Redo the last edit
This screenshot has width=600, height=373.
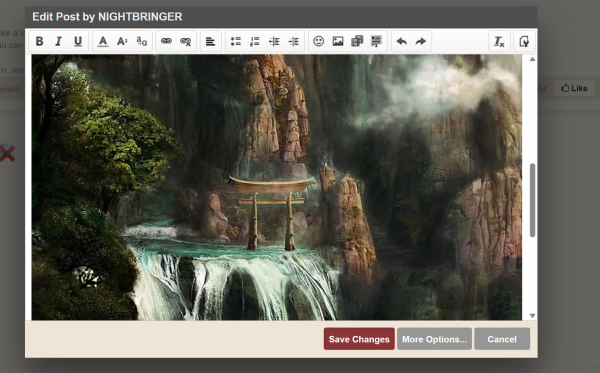pyautogui.click(x=421, y=41)
